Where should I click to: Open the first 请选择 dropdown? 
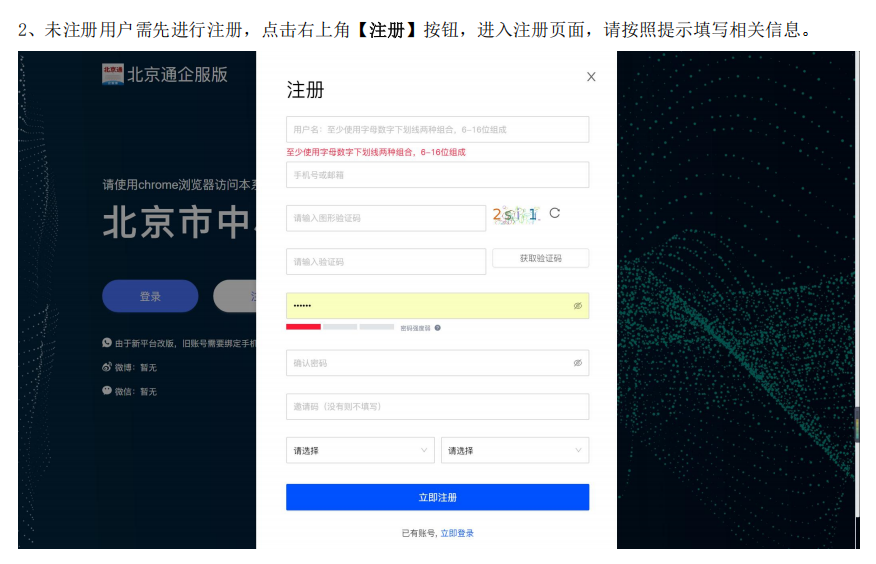(x=360, y=450)
